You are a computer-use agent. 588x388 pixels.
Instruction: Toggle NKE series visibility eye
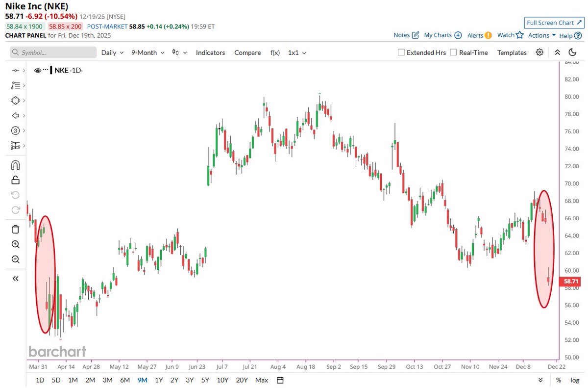click(38, 70)
